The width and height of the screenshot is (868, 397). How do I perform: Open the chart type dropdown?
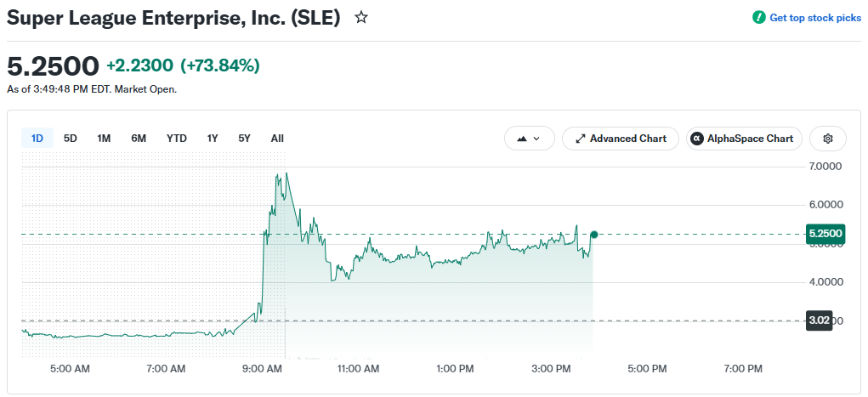529,139
